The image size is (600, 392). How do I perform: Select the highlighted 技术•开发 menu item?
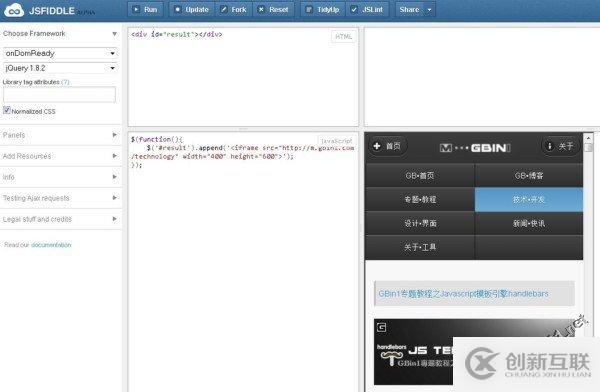(529, 199)
